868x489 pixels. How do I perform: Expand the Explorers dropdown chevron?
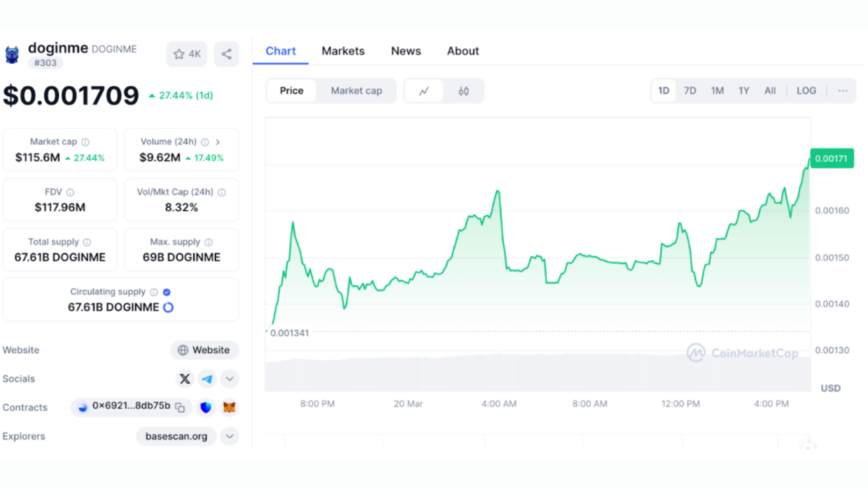point(230,436)
